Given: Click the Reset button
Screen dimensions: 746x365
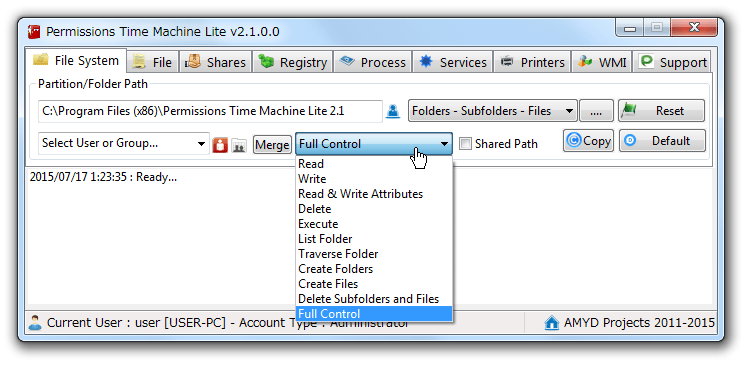Looking at the screenshot, I should (x=661, y=111).
